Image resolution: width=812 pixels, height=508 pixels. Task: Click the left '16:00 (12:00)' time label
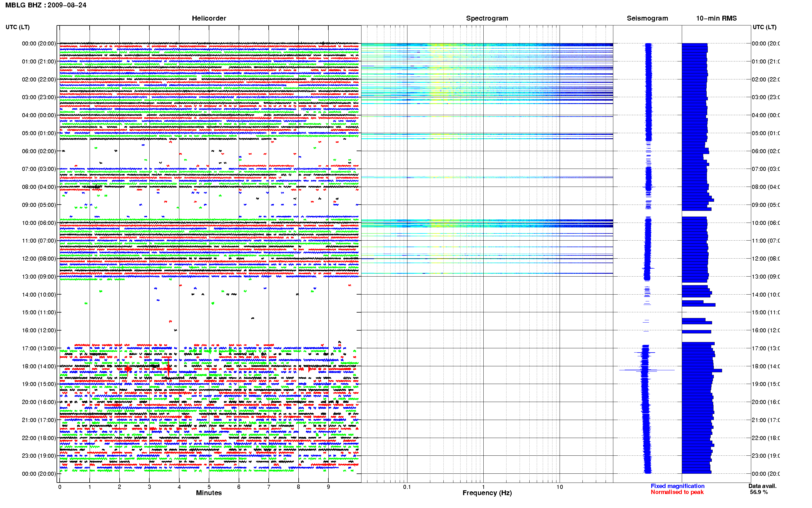coord(39,330)
